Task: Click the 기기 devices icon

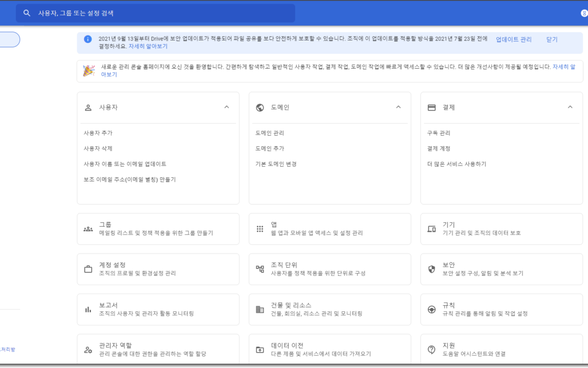Action: 432,229
